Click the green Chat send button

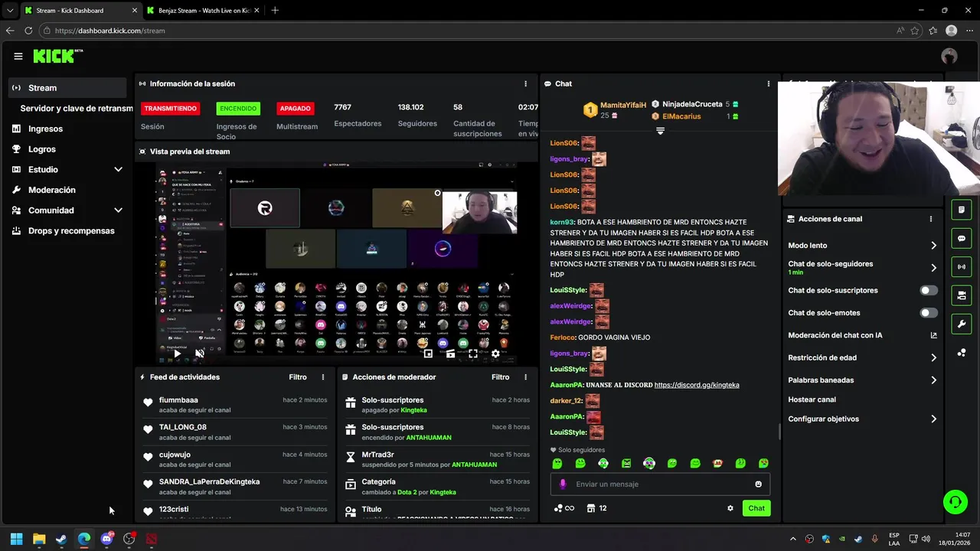tap(756, 508)
